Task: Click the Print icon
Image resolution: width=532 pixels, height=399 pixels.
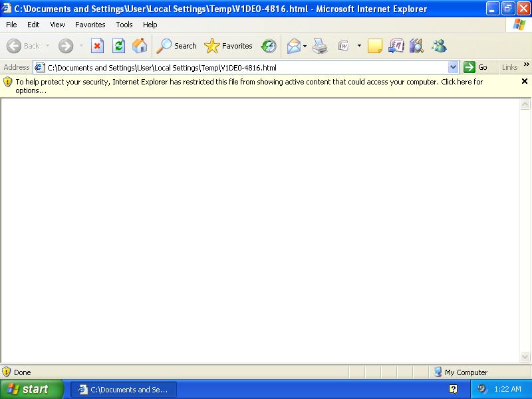Action: pos(320,46)
